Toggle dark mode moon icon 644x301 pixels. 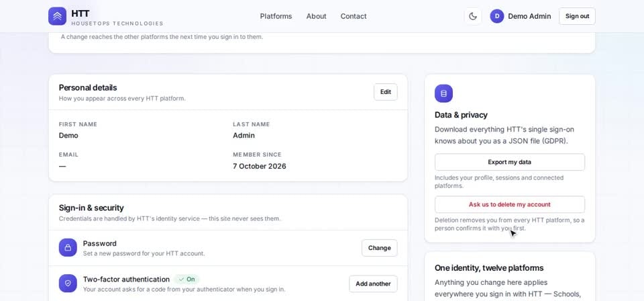tap(473, 16)
